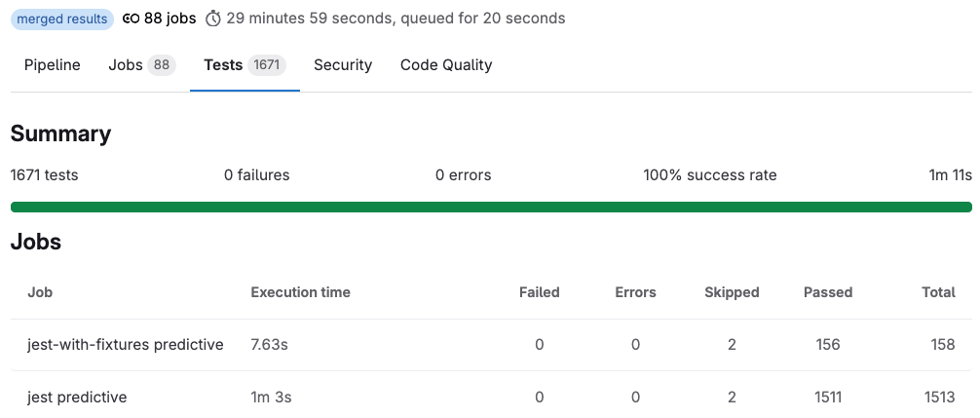
Task: Open the Jobs tab
Action: tap(126, 65)
